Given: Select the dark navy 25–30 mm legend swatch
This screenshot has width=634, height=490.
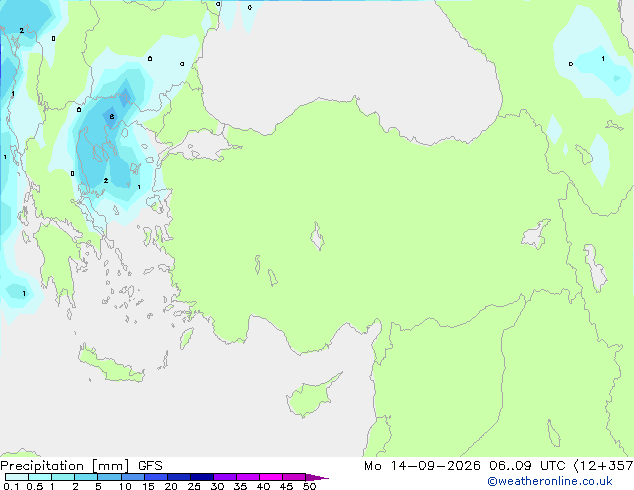Looking at the screenshot, I should tap(202, 477).
